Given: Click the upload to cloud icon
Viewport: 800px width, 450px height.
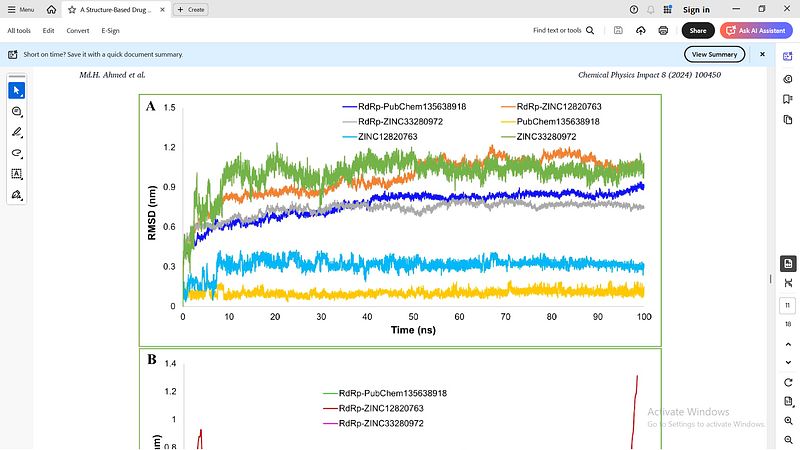Looking at the screenshot, I should pos(641,31).
